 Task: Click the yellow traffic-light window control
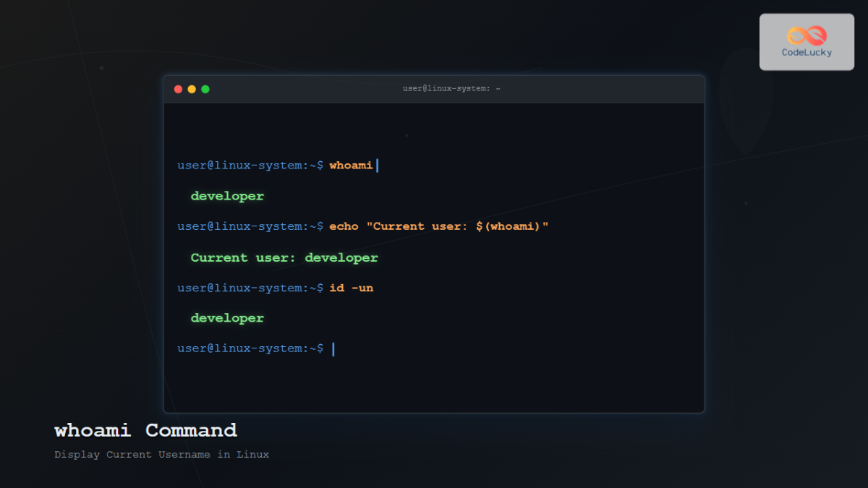192,89
